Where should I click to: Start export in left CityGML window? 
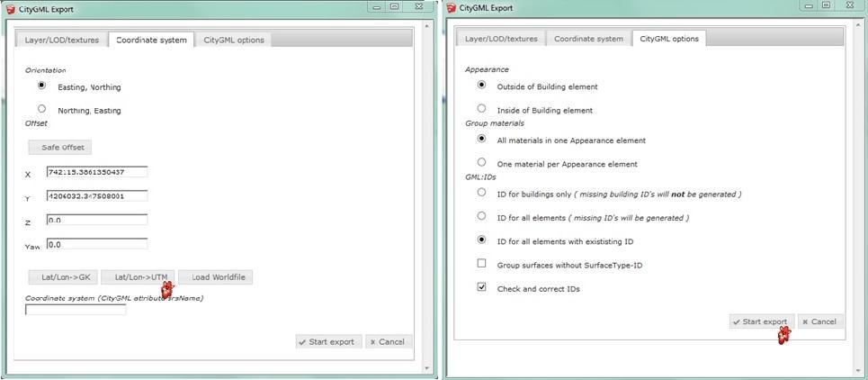pos(329,342)
